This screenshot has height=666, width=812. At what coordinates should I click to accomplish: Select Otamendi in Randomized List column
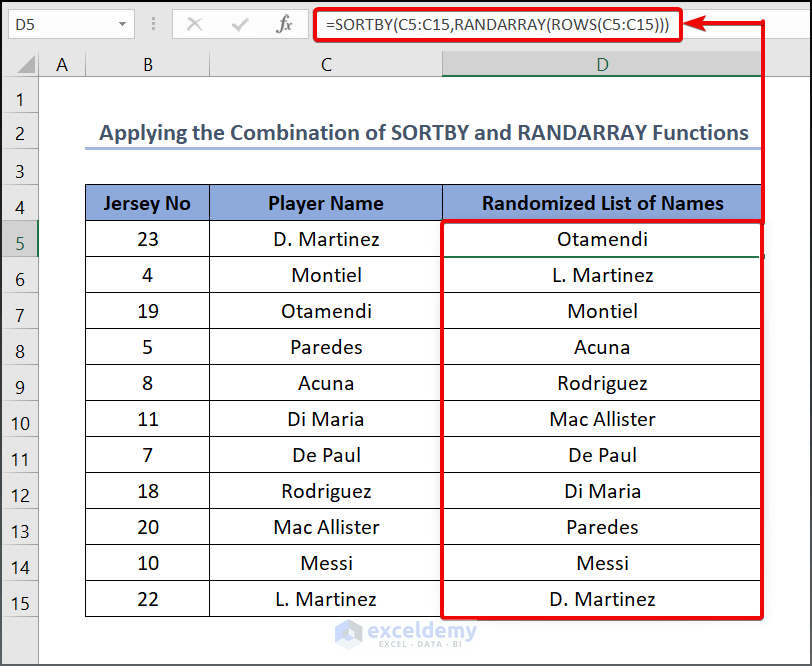(x=602, y=239)
